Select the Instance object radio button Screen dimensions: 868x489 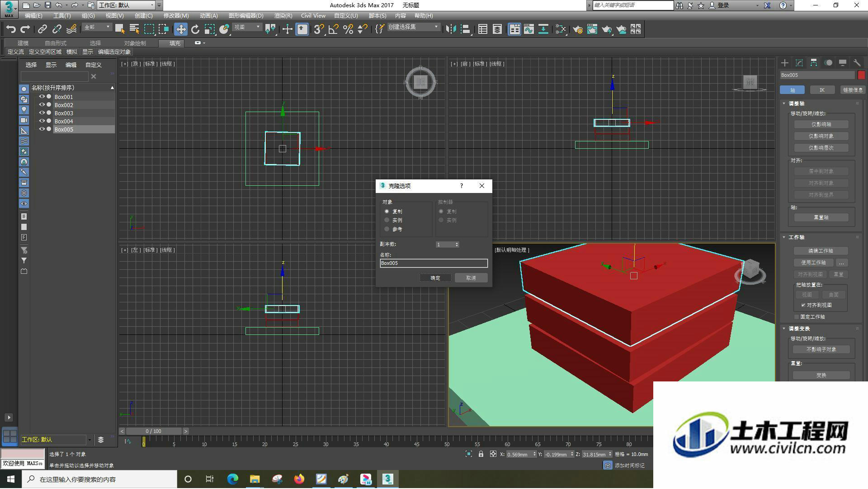click(x=387, y=220)
